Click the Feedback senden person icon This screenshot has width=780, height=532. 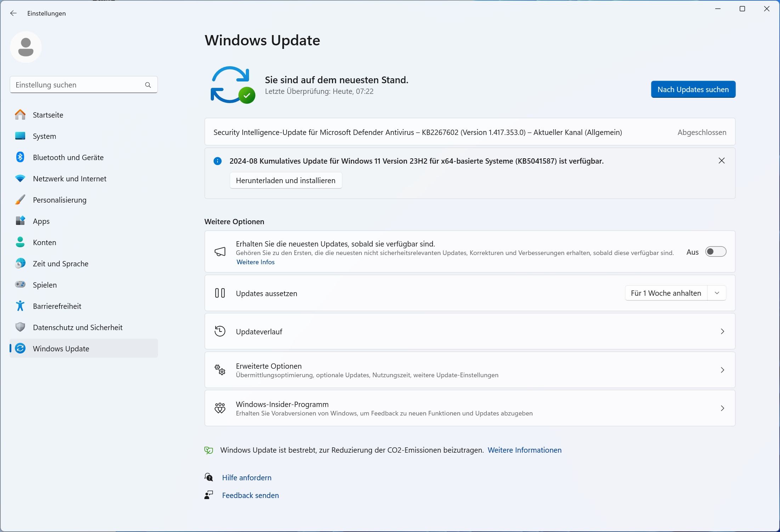coord(209,495)
